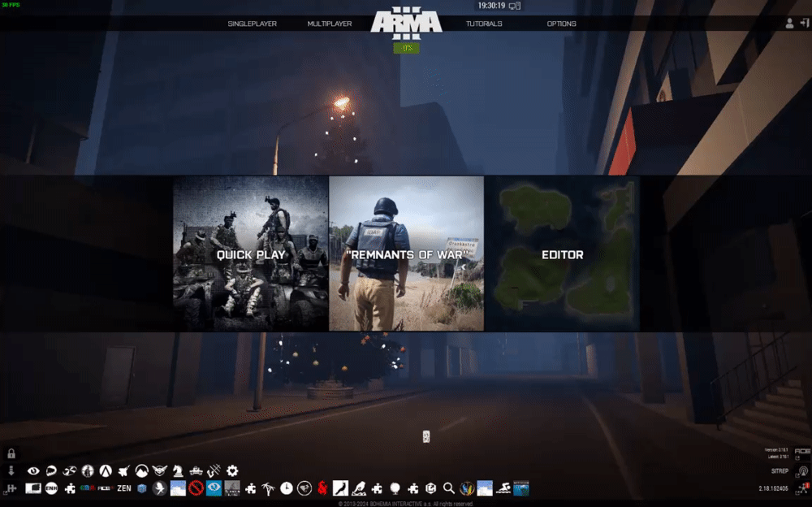The height and width of the screenshot is (507, 812).
Task: Click the clock mod icon
Action: point(287,488)
